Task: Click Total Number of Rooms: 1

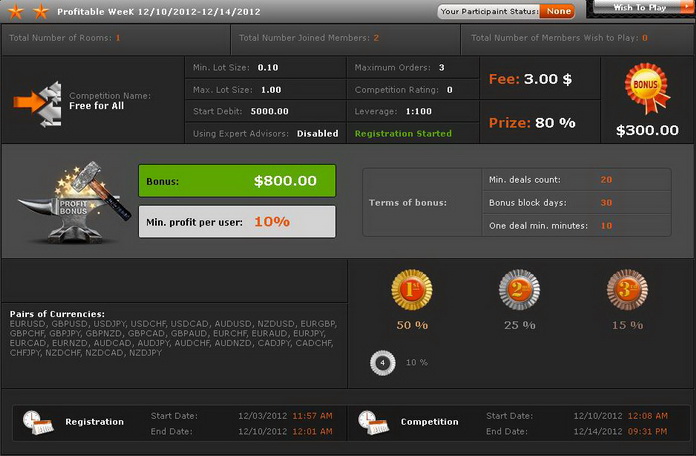Action: coord(65,38)
